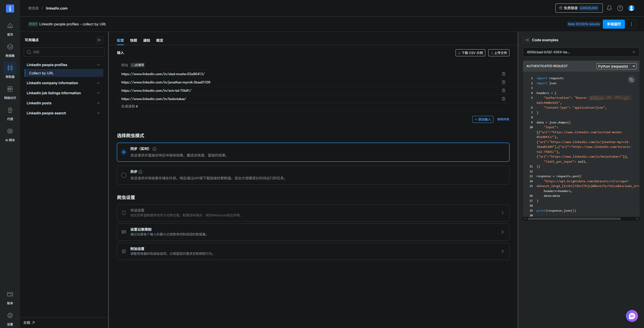Click the blue Bright Data logo icon
This screenshot has height=328, width=644.
(10, 8)
